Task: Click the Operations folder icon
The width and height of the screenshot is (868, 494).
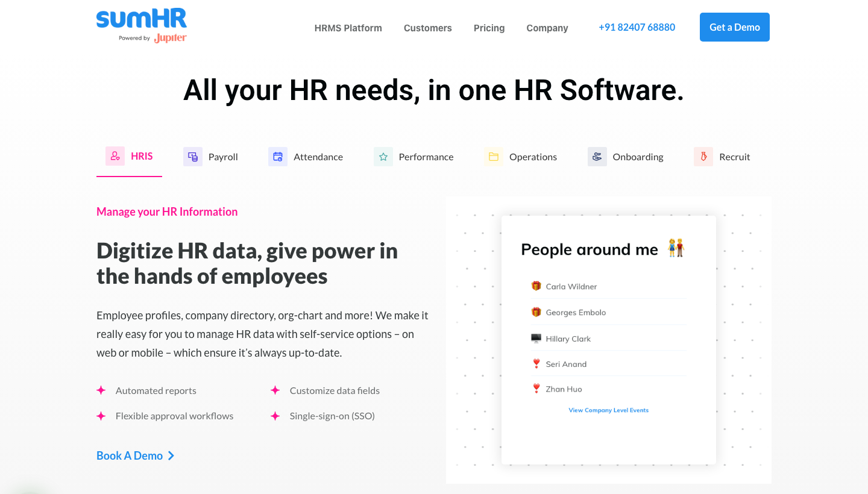Action: (494, 157)
